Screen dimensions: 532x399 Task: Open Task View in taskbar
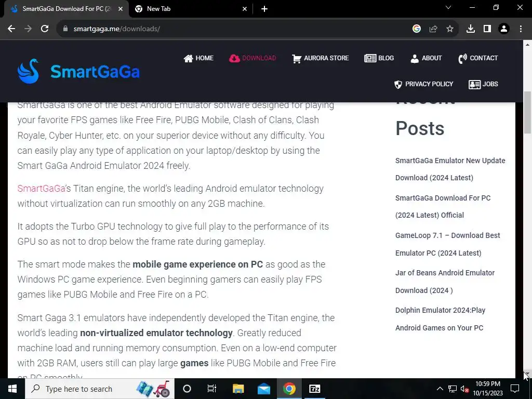pyautogui.click(x=212, y=389)
